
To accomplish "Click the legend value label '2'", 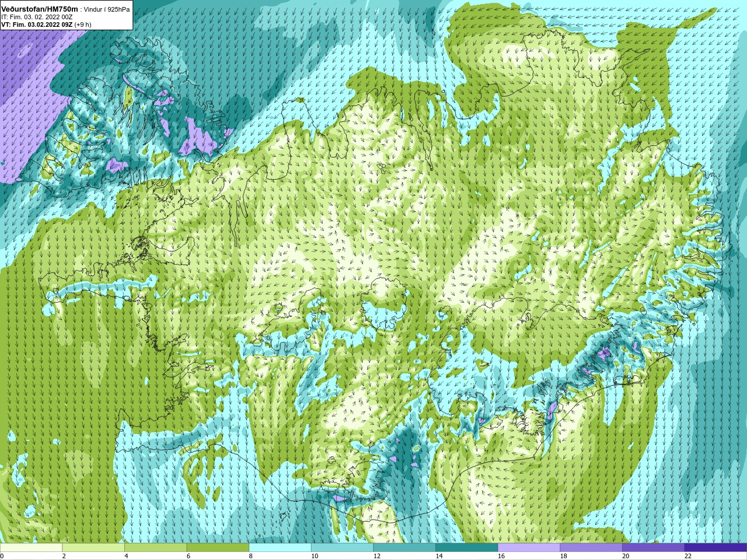I will point(64,556).
